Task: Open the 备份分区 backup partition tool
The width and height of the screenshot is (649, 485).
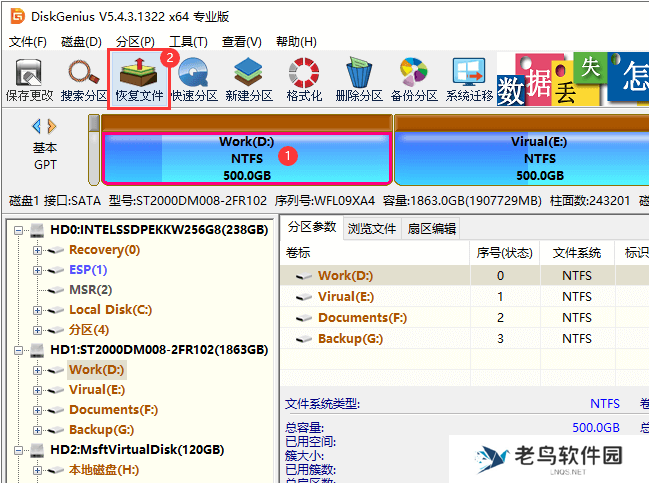Action: point(414,80)
